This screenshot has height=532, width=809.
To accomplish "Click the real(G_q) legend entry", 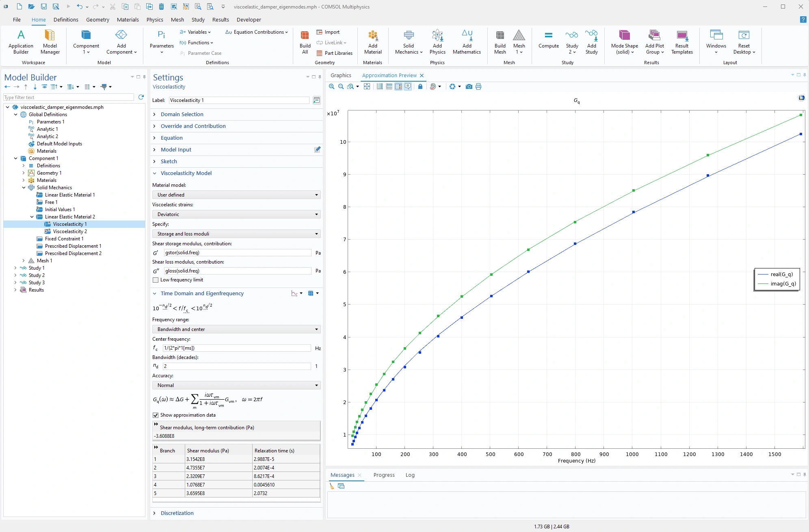I will point(781,275).
